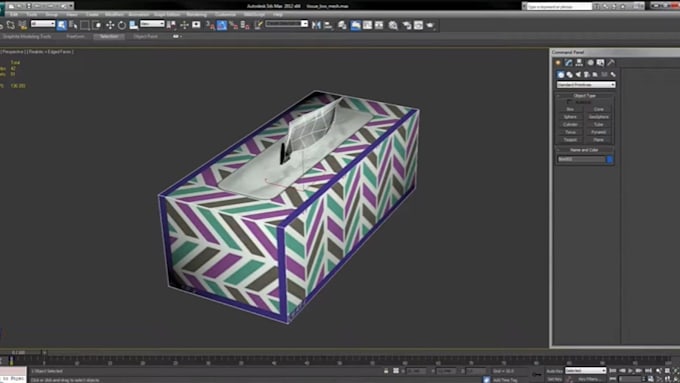Choose the Rectangular Selection Region tool
Image resolution: width=680 pixels, height=383 pixels.
(x=85, y=25)
